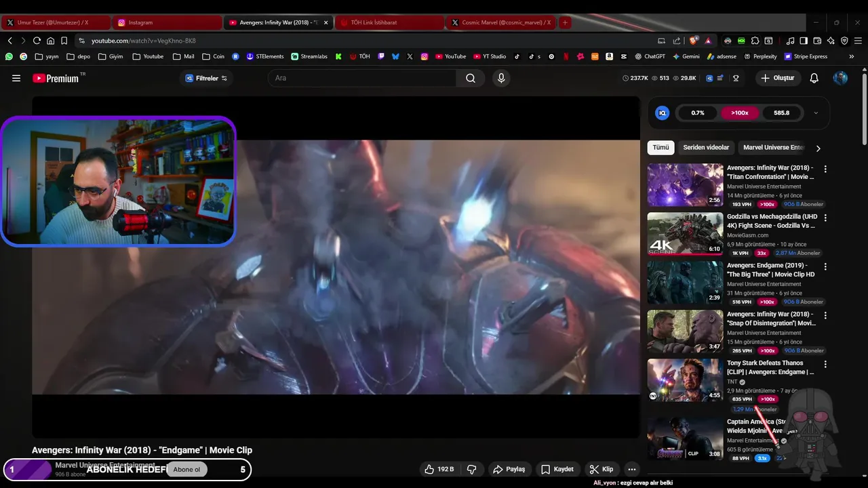Go back to the previous page
Viewport: 868px width, 488px height.
[10, 41]
